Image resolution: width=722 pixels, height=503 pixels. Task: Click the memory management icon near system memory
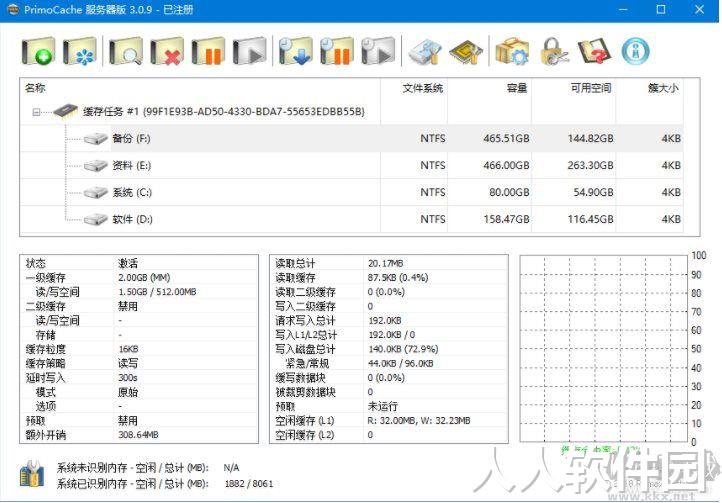(x=32, y=474)
